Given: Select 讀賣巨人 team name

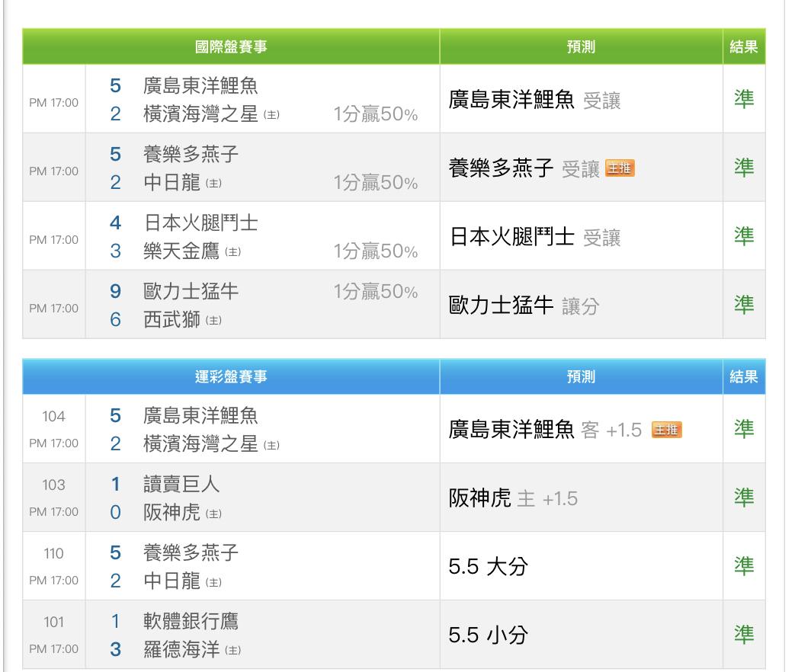Looking at the screenshot, I should click(181, 484).
